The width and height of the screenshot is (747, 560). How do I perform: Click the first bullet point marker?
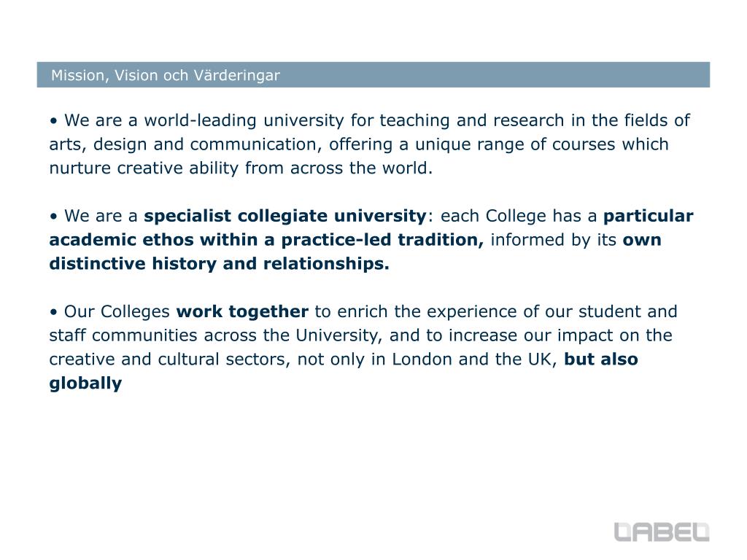pos(53,122)
